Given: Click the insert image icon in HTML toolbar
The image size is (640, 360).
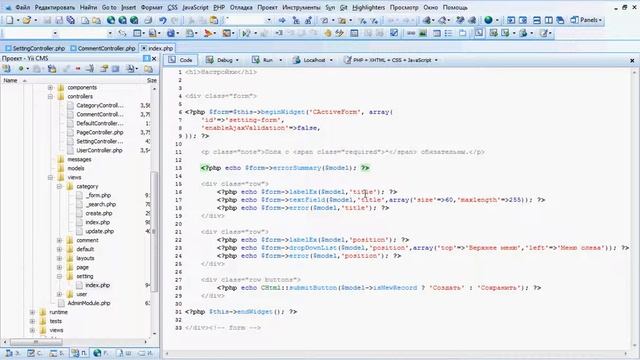Looking at the screenshot, I should 423,33.
